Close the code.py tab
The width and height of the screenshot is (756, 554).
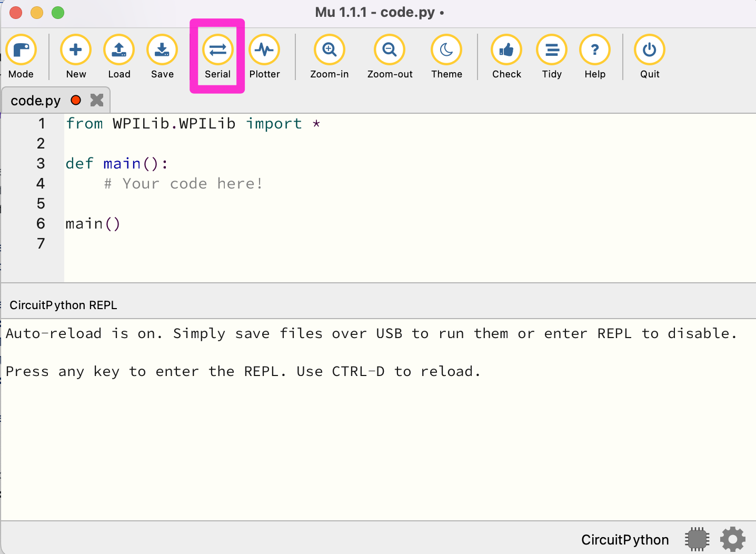pos(97,100)
